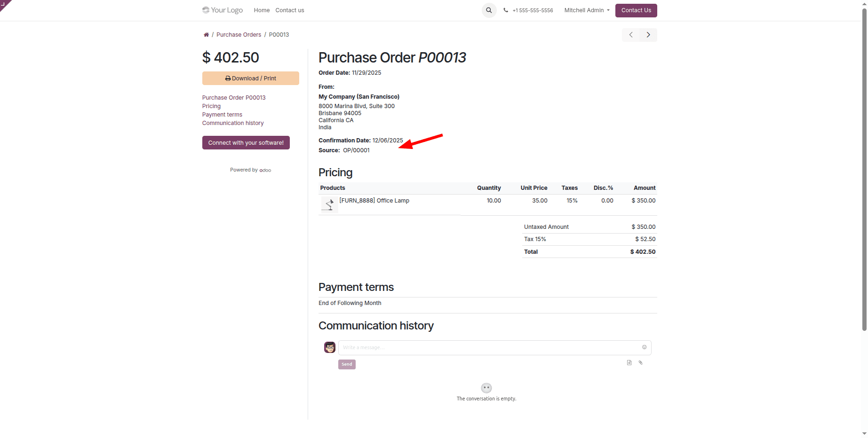Open the search icon in the header

pyautogui.click(x=489, y=10)
